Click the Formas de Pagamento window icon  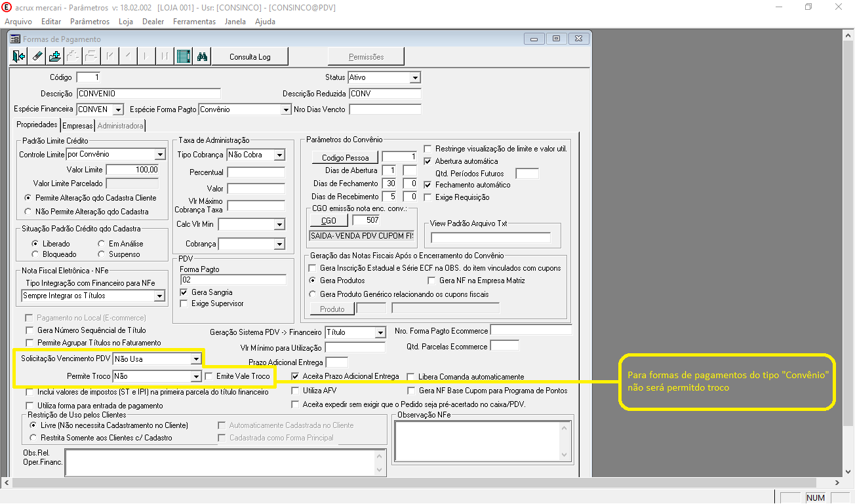[x=15, y=39]
